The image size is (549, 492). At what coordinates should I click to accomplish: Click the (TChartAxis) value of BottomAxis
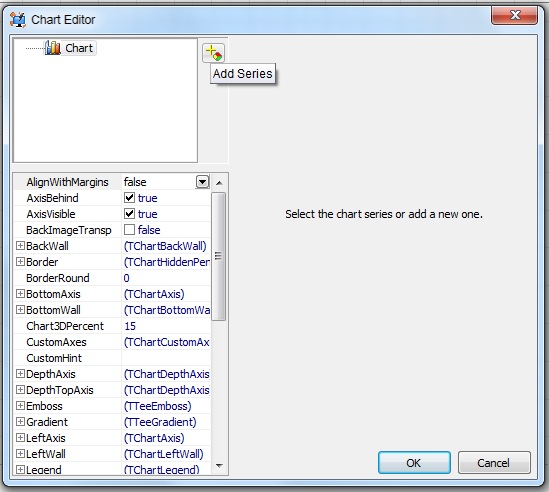(154, 294)
